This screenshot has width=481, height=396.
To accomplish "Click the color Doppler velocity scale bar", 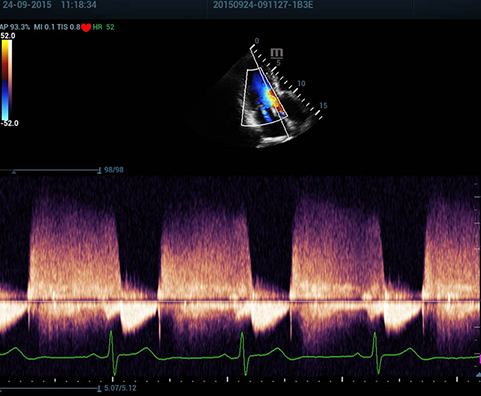I will click(7, 80).
